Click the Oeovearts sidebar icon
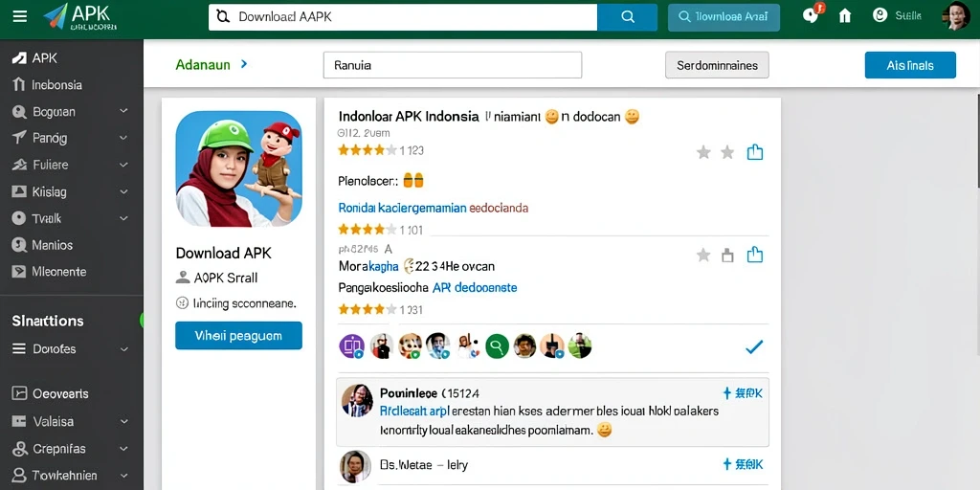Screen dimensions: 980x490 click(19, 393)
